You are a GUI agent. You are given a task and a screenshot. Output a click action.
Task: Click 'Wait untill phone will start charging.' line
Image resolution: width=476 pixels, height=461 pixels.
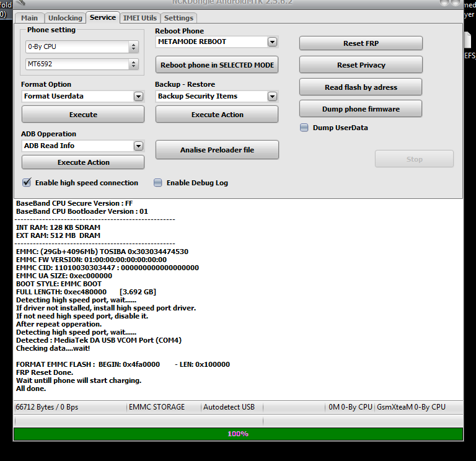pos(79,380)
